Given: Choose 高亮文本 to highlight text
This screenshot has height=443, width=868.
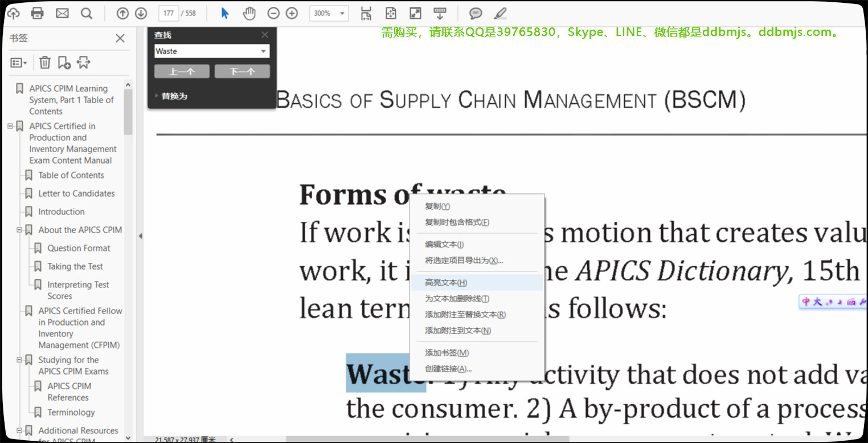Looking at the screenshot, I should [x=477, y=282].
